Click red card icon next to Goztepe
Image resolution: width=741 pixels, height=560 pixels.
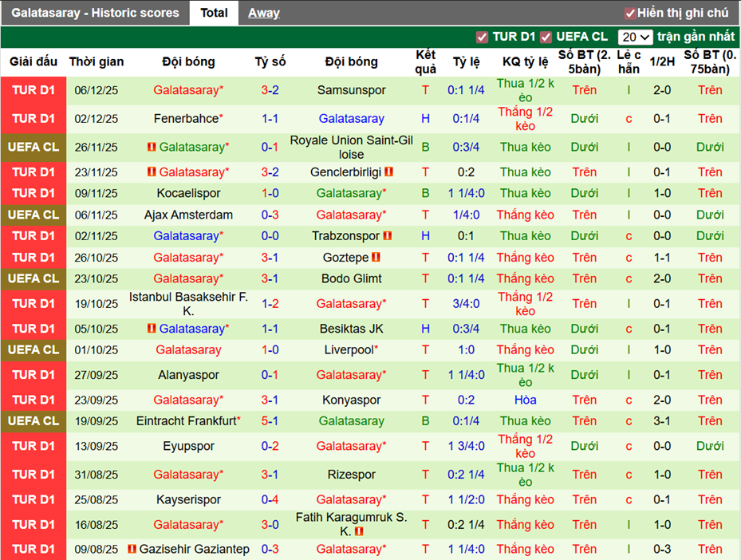[376, 257]
